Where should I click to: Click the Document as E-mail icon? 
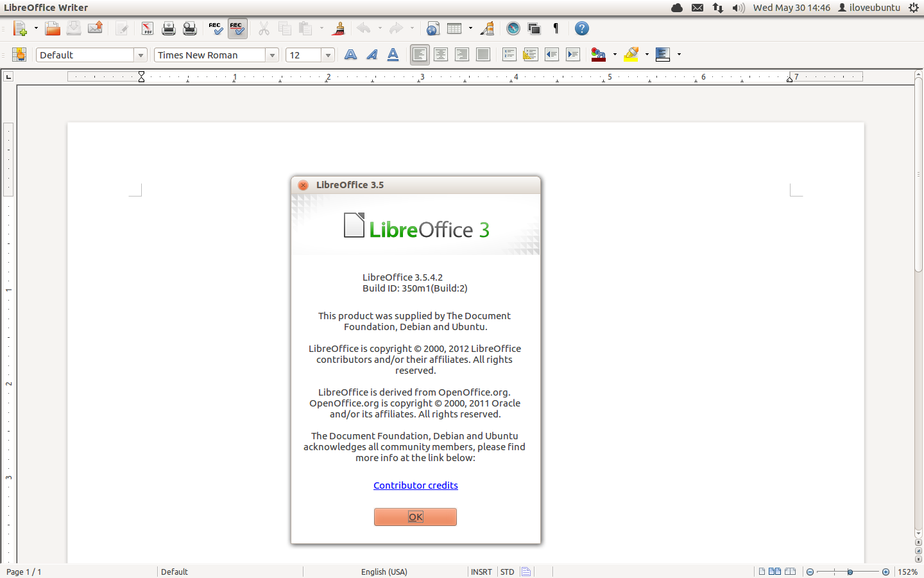click(95, 28)
